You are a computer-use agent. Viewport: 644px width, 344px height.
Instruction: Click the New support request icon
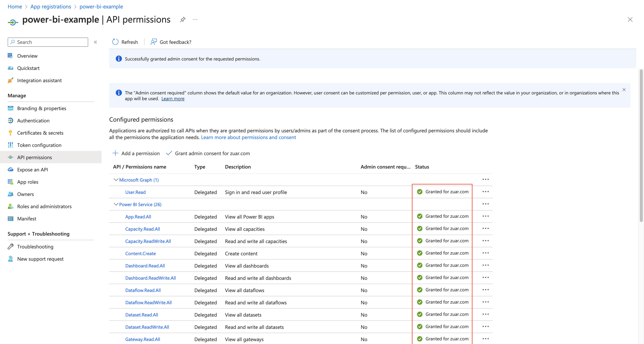click(x=11, y=259)
